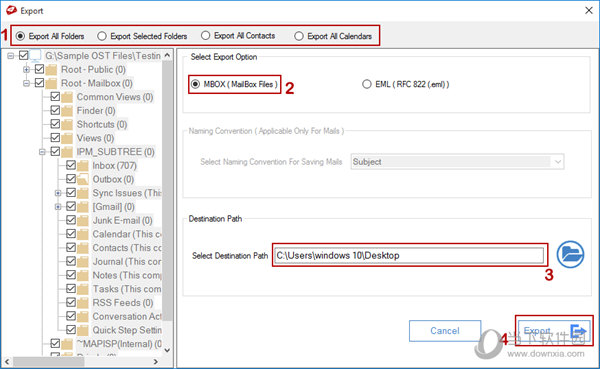Click the RSS Feeds folder icon

pyautogui.click(x=83, y=303)
